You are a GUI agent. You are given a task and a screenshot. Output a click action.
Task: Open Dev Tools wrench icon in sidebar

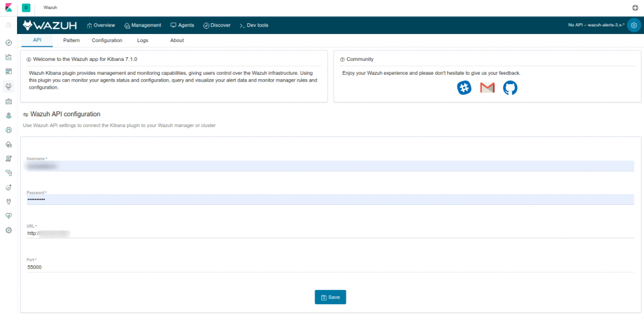coord(9,202)
